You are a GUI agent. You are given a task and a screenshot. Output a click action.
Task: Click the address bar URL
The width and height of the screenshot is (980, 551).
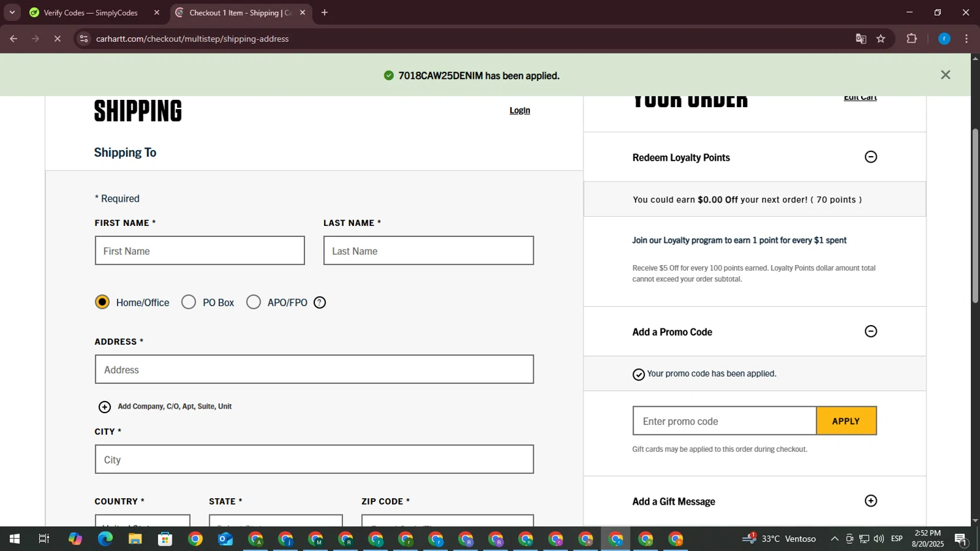(192, 39)
